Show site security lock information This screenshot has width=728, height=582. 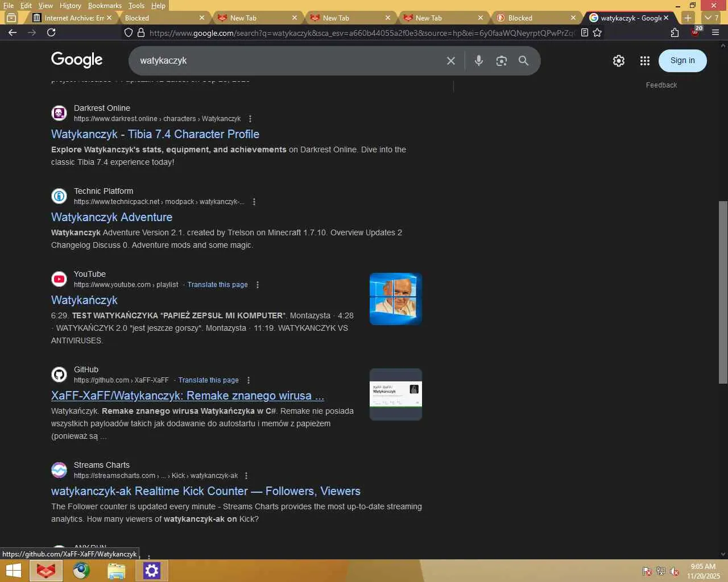(141, 32)
